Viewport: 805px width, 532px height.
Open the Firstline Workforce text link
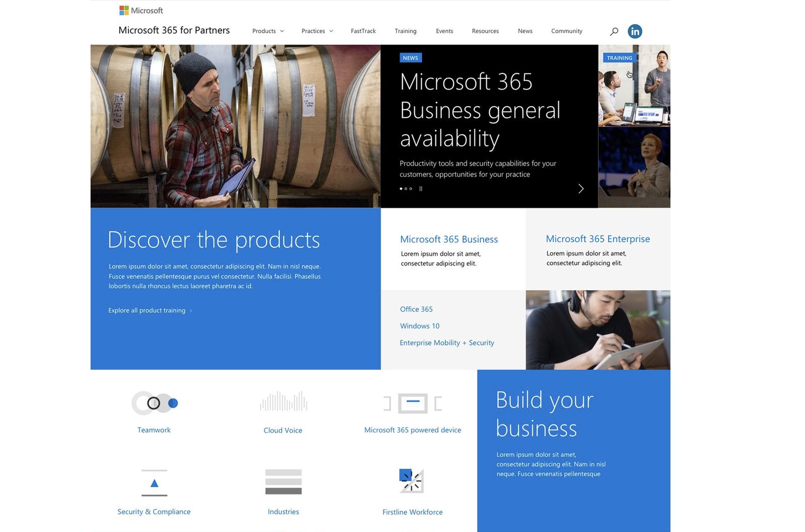coord(413,512)
